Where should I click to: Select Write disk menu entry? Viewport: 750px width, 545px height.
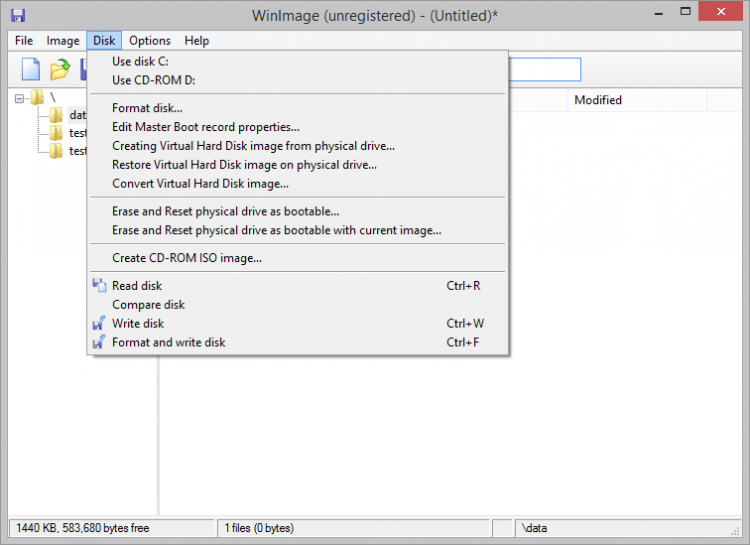298,323
